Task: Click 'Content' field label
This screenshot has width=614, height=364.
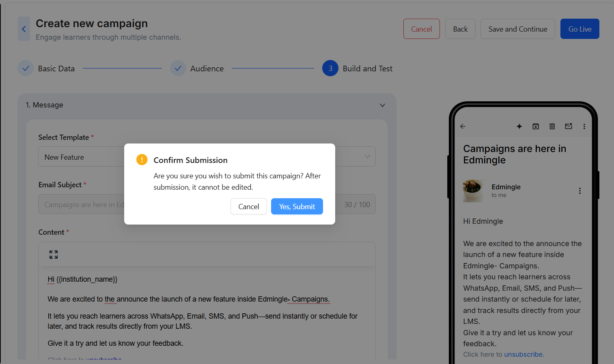Action: (51, 232)
